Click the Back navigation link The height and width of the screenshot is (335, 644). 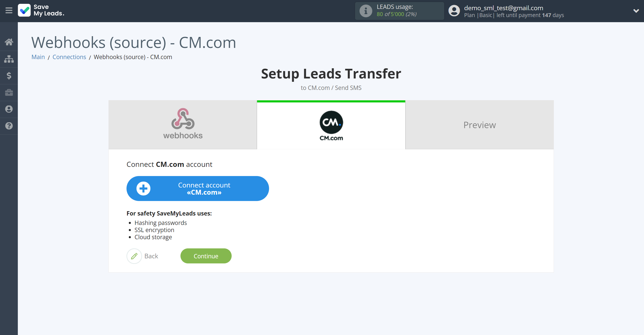pyautogui.click(x=151, y=256)
